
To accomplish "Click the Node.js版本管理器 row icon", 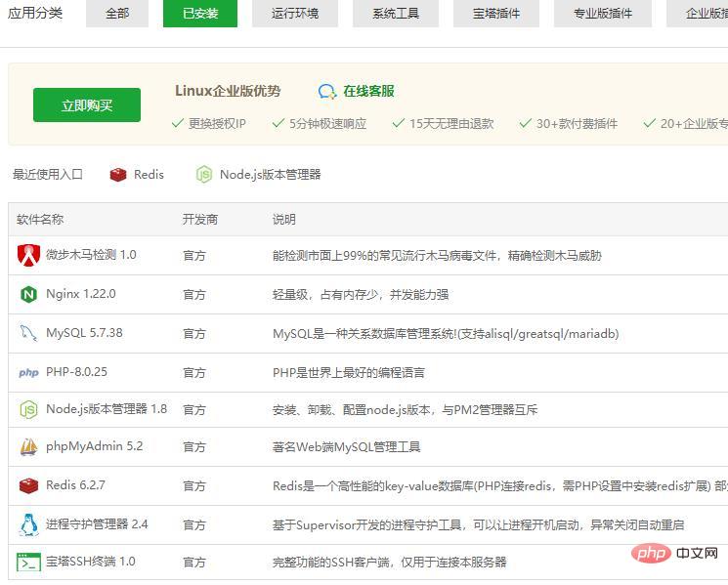I will [28, 410].
